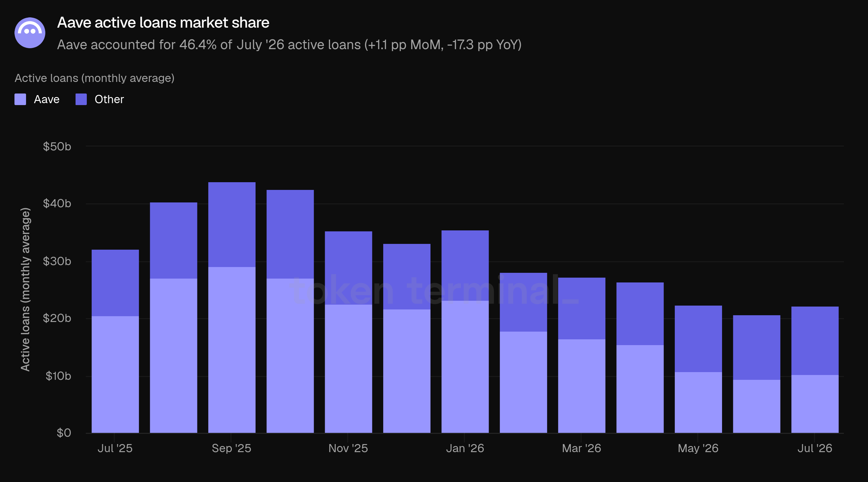Viewport: 868px width, 482px height.
Task: Click the $20b y-axis tick label
Action: point(57,318)
